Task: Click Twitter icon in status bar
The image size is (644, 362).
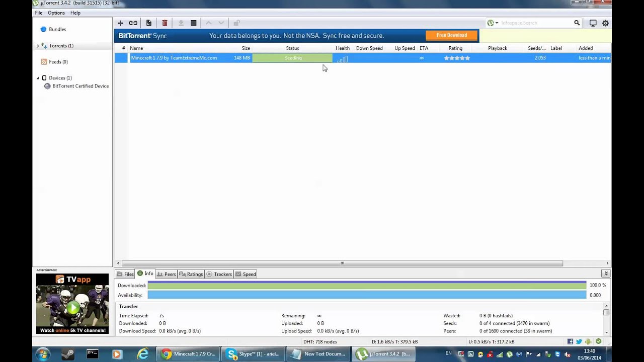Action: 579,342
